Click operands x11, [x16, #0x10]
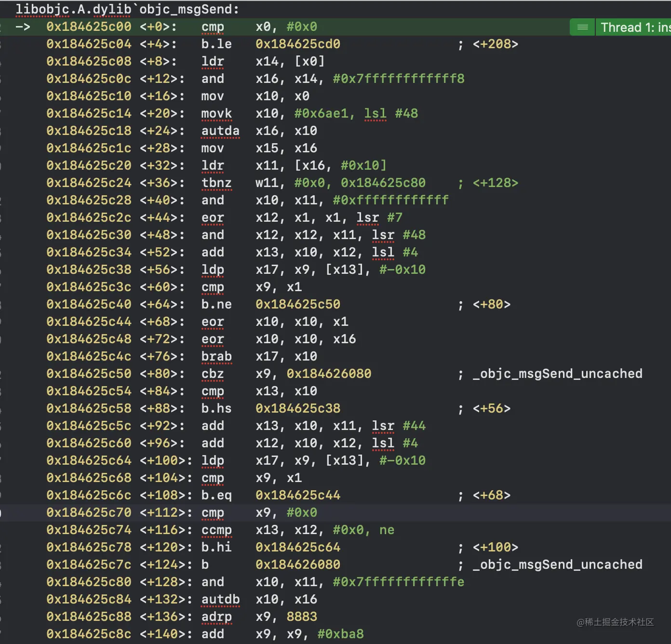 pos(321,166)
